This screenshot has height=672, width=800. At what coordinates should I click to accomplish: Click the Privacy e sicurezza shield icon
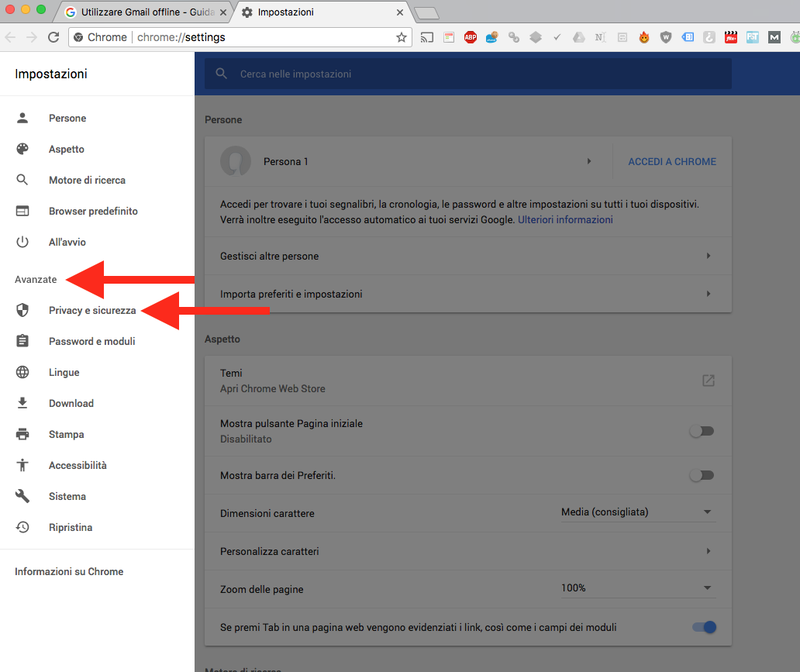click(x=22, y=310)
